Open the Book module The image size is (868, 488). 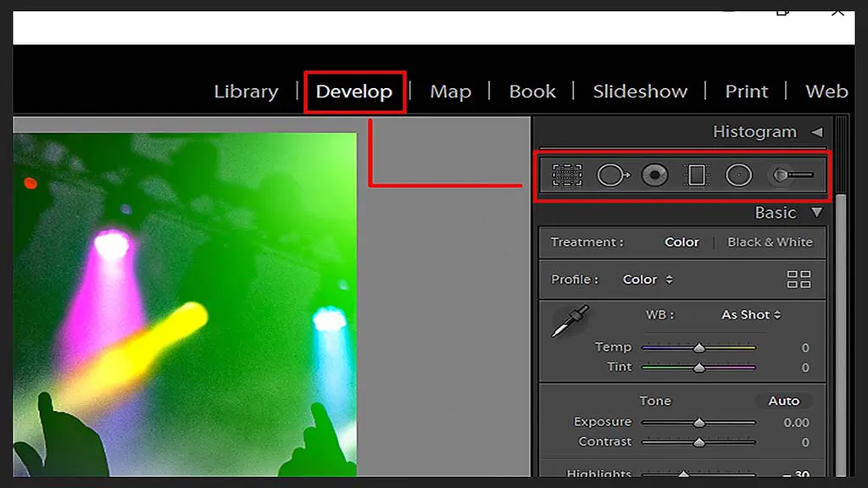coord(532,91)
